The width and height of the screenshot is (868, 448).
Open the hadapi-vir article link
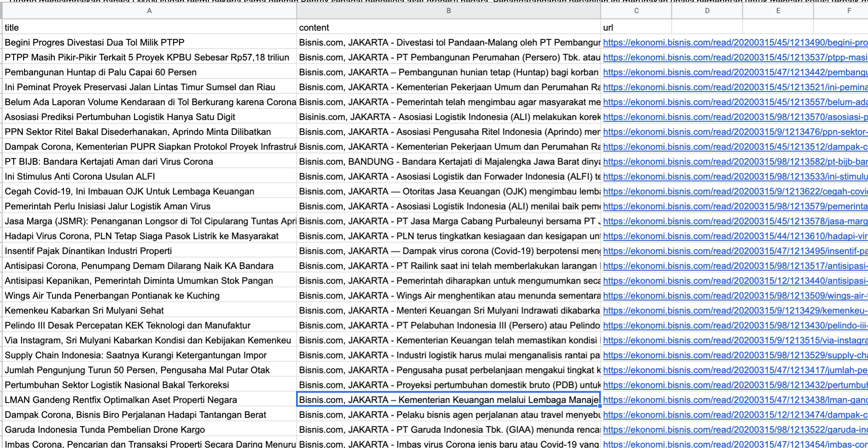(x=735, y=236)
